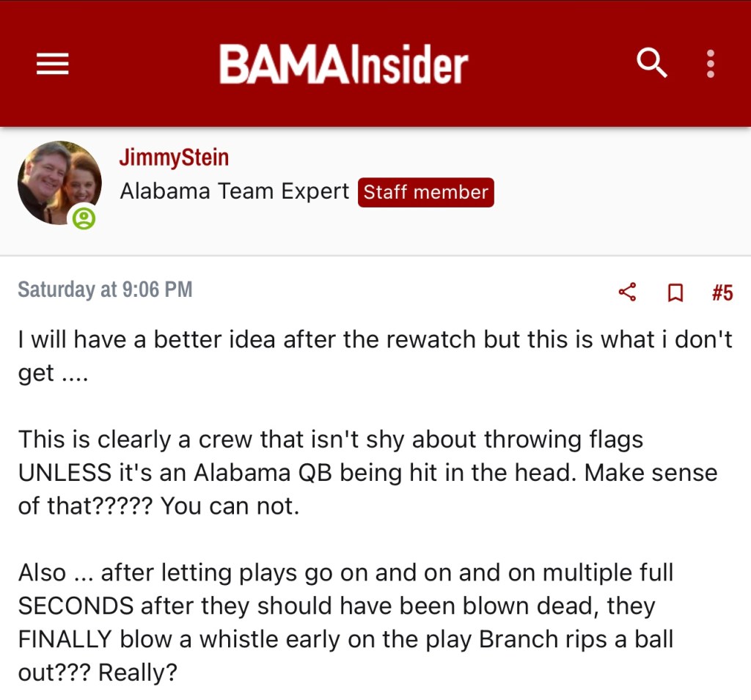Click the #5 post number link

(x=722, y=293)
